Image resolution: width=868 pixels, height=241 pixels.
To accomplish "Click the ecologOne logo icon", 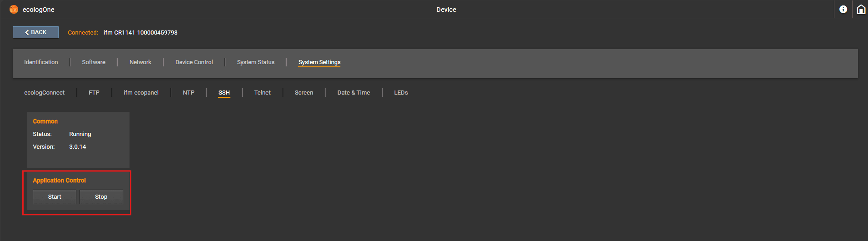I will click(14, 10).
